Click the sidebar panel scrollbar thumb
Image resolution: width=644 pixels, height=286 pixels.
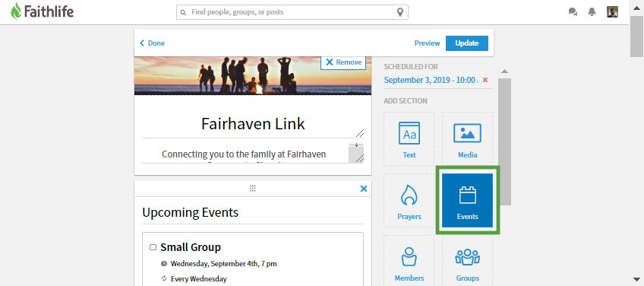pos(505,141)
